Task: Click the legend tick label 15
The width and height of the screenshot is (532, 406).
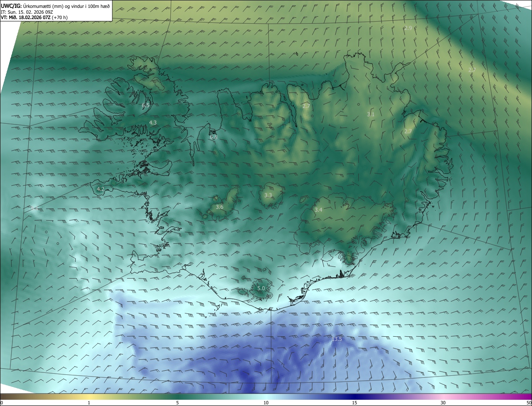Action: (355, 403)
